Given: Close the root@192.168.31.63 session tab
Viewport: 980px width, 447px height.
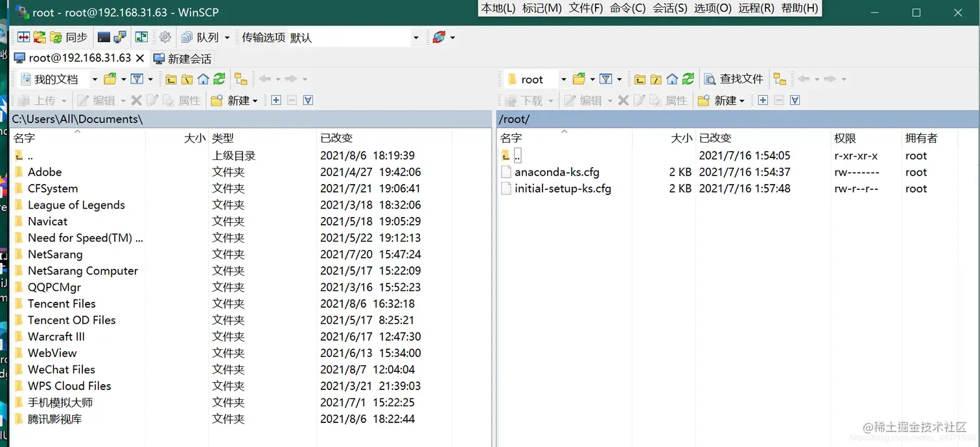Looking at the screenshot, I should click(x=139, y=58).
